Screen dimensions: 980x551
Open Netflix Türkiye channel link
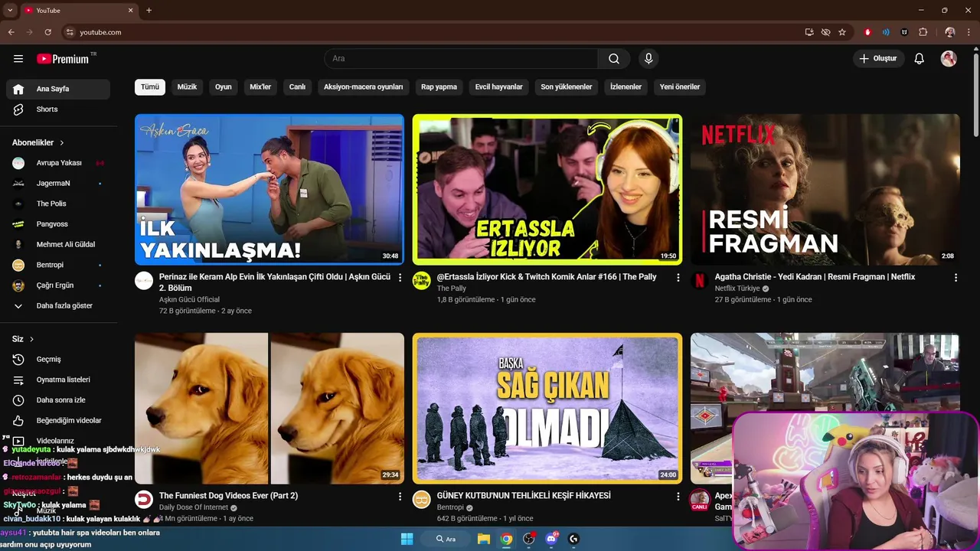coord(737,289)
